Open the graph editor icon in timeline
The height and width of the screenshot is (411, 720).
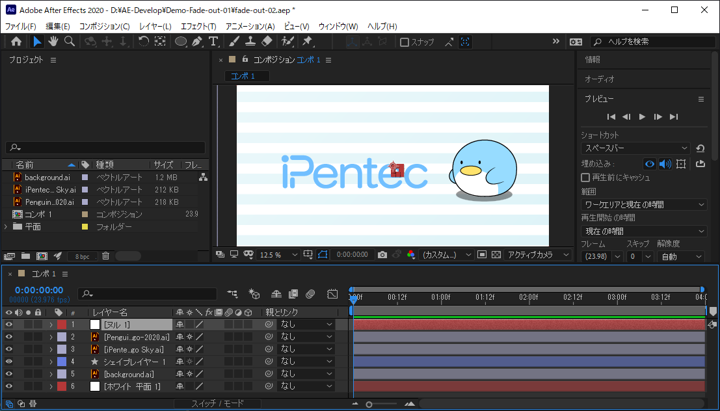pos(332,294)
